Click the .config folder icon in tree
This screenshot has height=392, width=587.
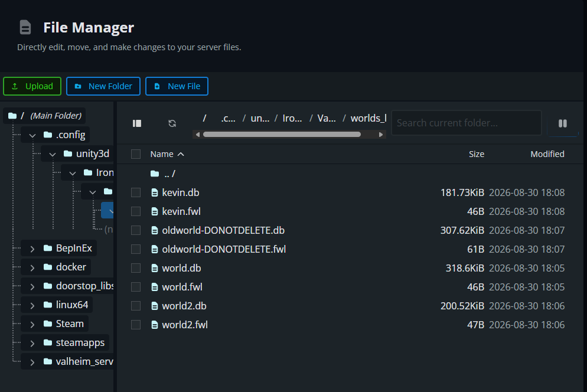(x=48, y=135)
